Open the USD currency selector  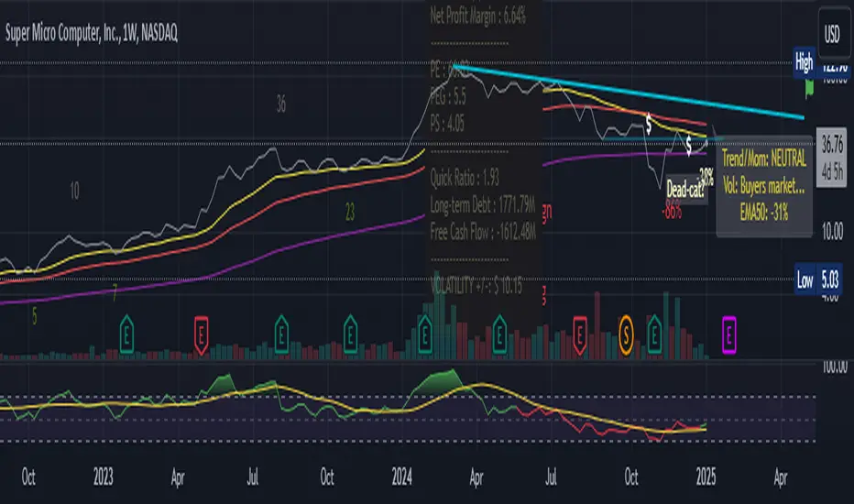832,34
